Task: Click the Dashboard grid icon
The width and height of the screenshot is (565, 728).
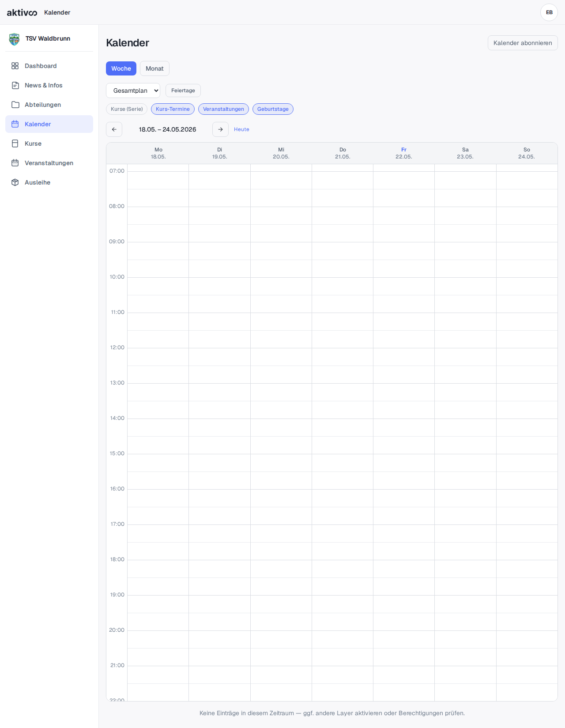Action: (15, 66)
